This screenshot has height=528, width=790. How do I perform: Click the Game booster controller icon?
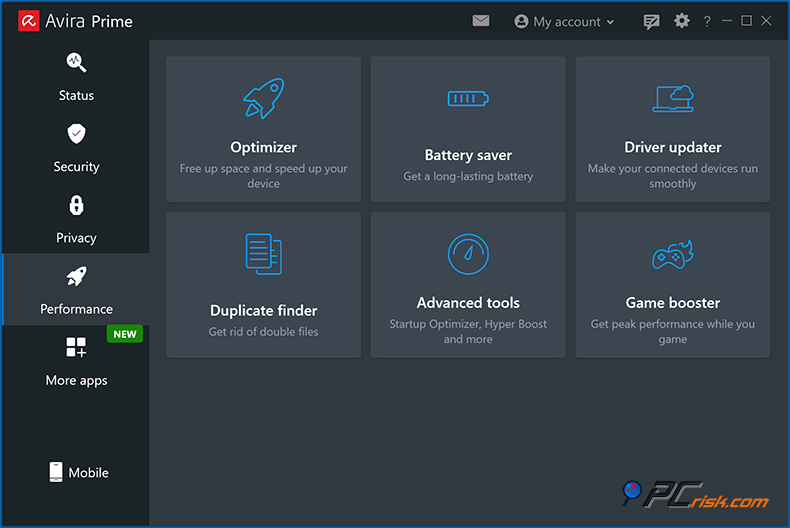point(673,255)
